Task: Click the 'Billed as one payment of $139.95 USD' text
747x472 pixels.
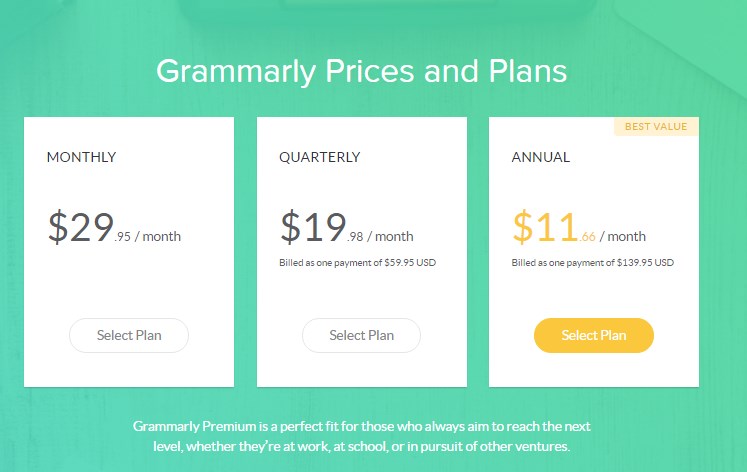Action: [593, 262]
